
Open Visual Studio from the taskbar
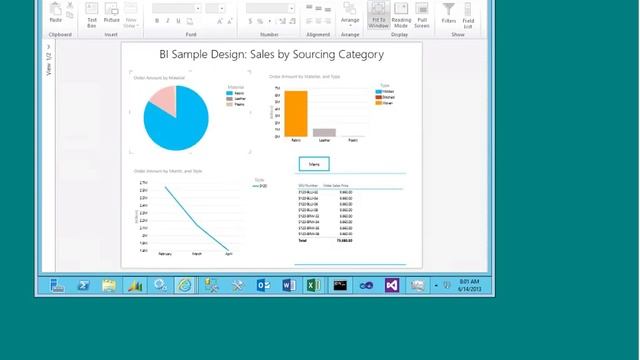[391, 285]
